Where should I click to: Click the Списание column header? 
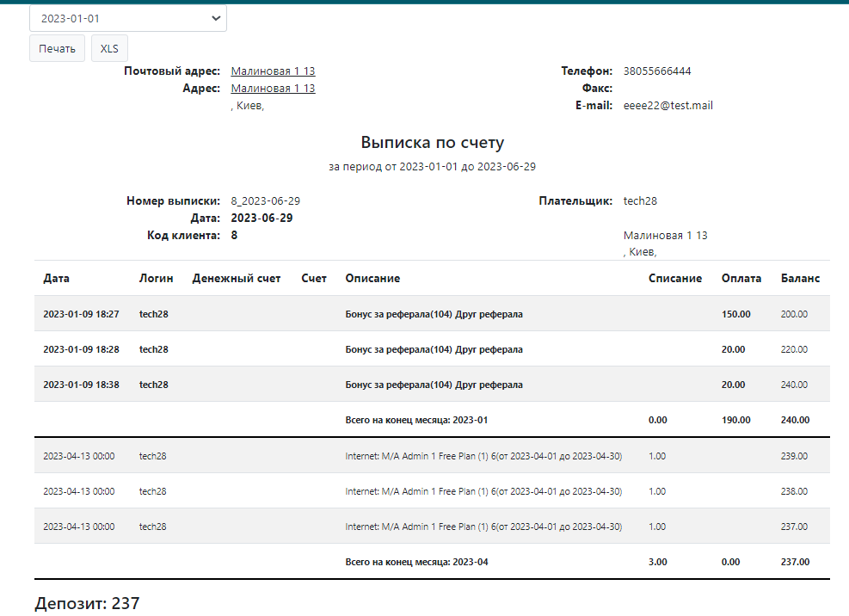coord(674,279)
